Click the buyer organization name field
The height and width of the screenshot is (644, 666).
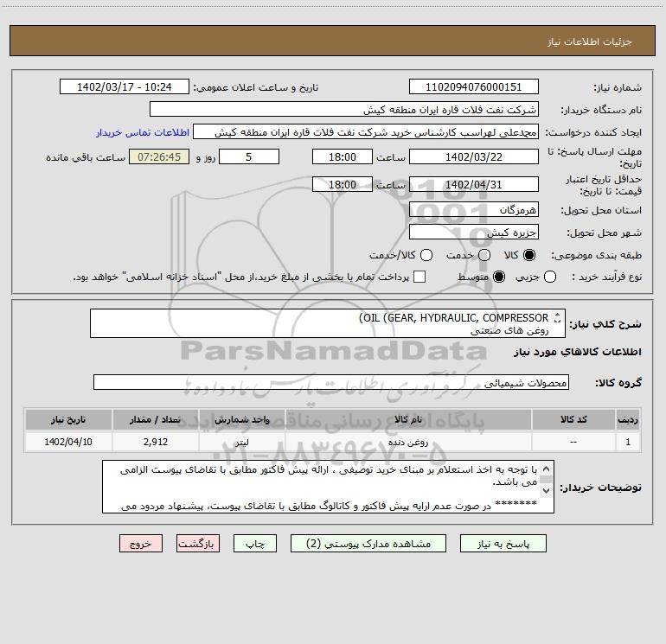click(344, 109)
